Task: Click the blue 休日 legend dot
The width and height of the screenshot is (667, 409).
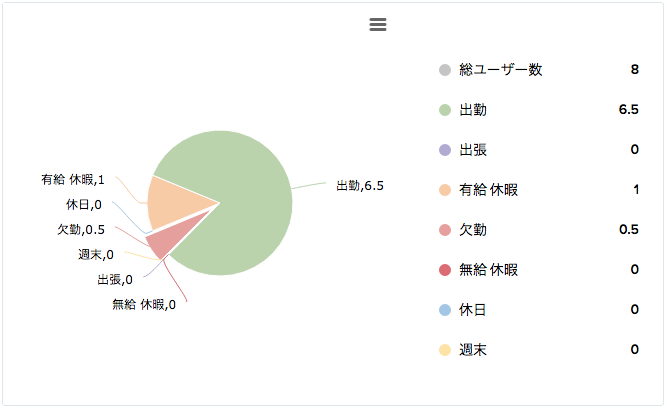Action: 445,310
